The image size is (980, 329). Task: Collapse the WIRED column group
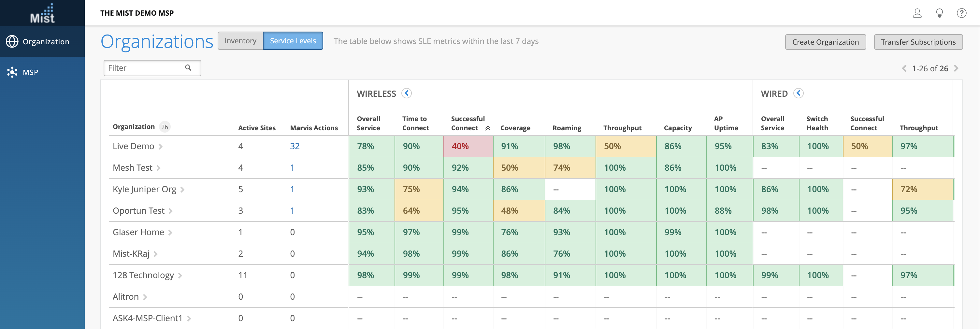coord(798,93)
